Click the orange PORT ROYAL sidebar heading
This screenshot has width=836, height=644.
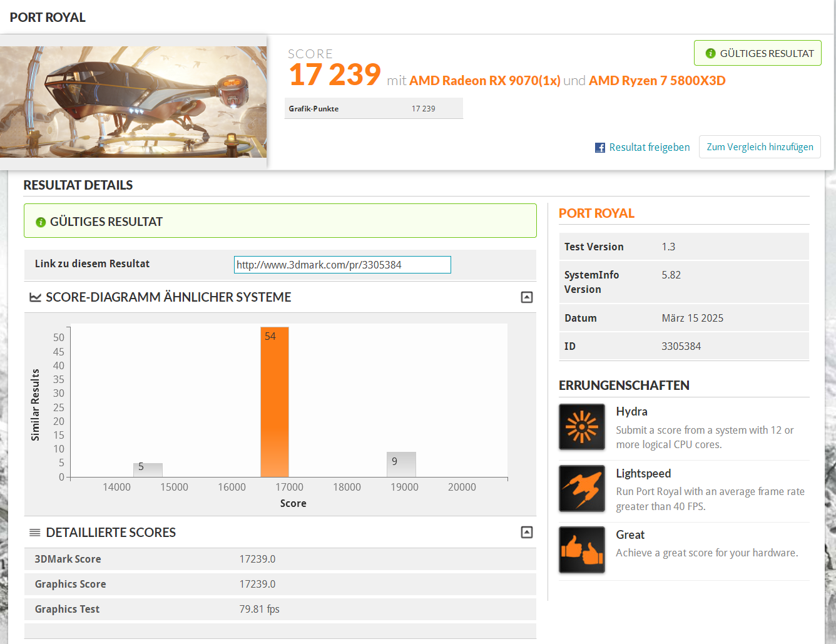[596, 213]
